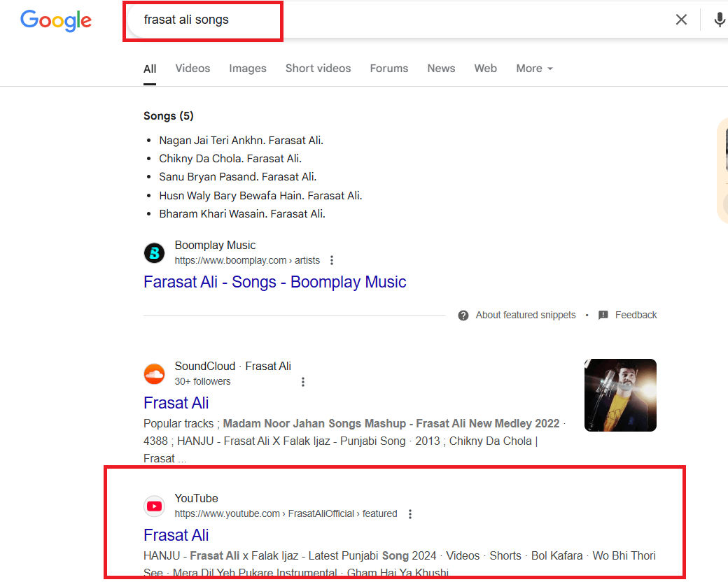Expand the More search filters dropdown
Viewport: 728px width, 582px height.
tap(534, 69)
